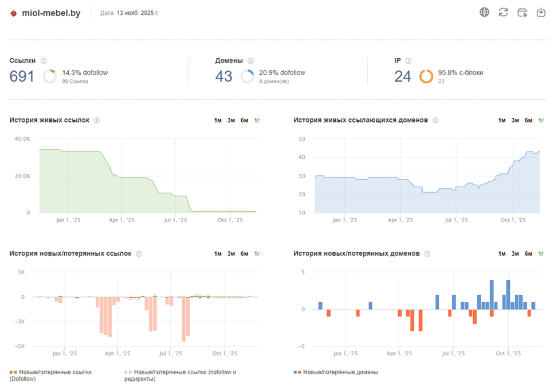Select 6м range for История новых/потерянных ссылок
Image resolution: width=558 pixels, height=392 pixels.
(244, 254)
